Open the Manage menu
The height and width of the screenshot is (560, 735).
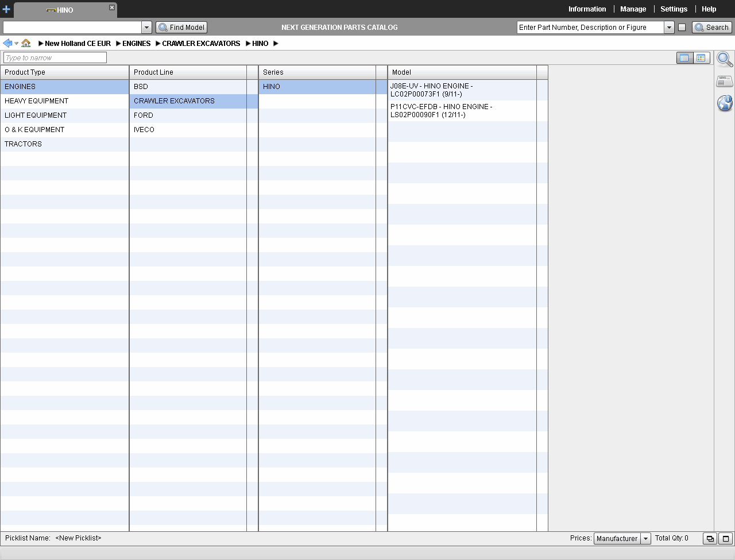633,9
